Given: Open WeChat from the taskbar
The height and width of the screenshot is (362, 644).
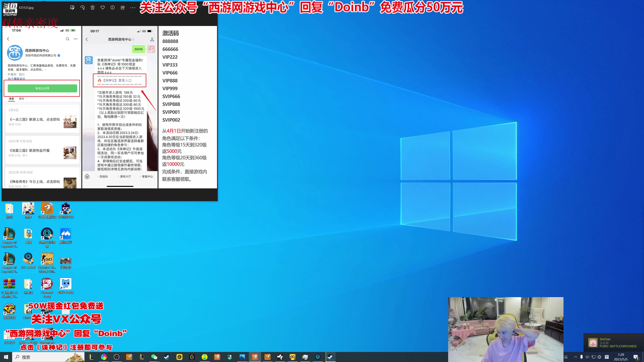Looking at the screenshot, I should pyautogui.click(x=154, y=357).
